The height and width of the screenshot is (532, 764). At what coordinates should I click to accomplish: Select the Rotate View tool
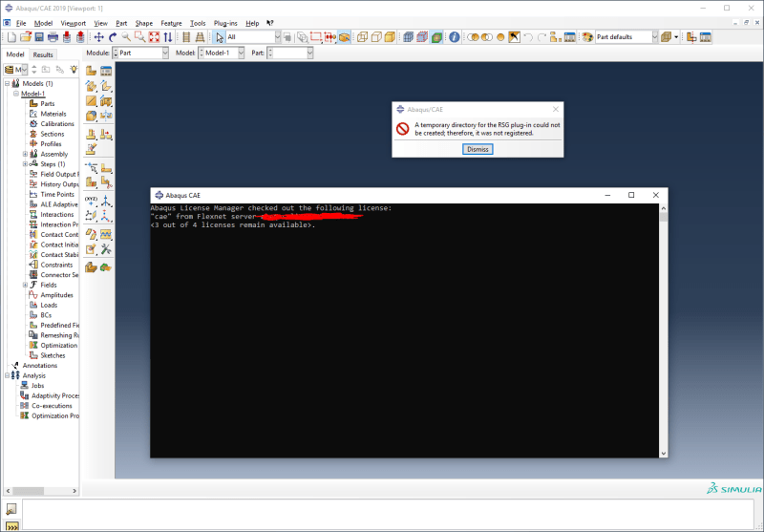pyautogui.click(x=113, y=37)
